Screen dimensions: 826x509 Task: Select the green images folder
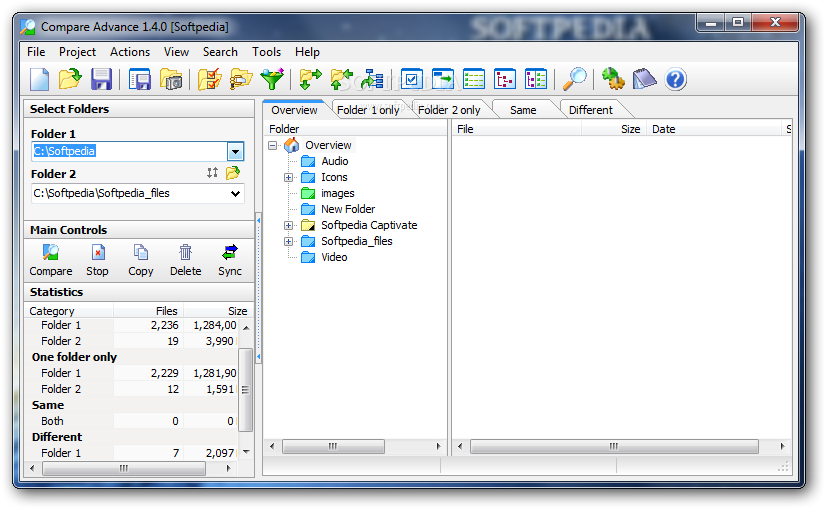tap(337, 193)
